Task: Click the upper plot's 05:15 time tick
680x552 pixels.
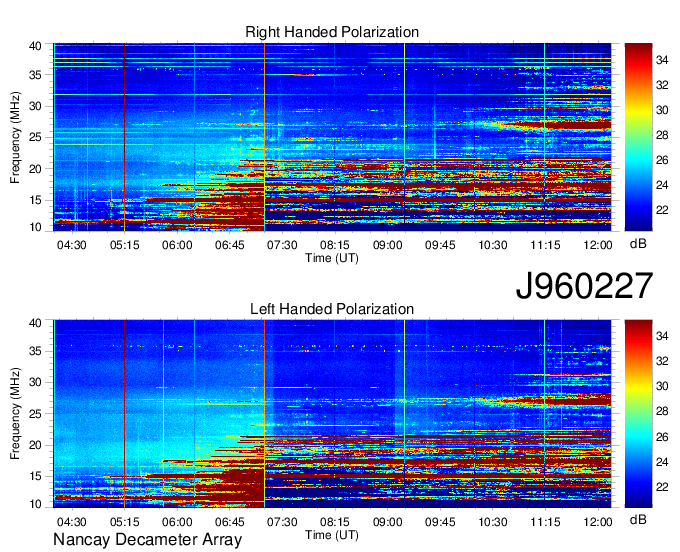Action: [124, 245]
